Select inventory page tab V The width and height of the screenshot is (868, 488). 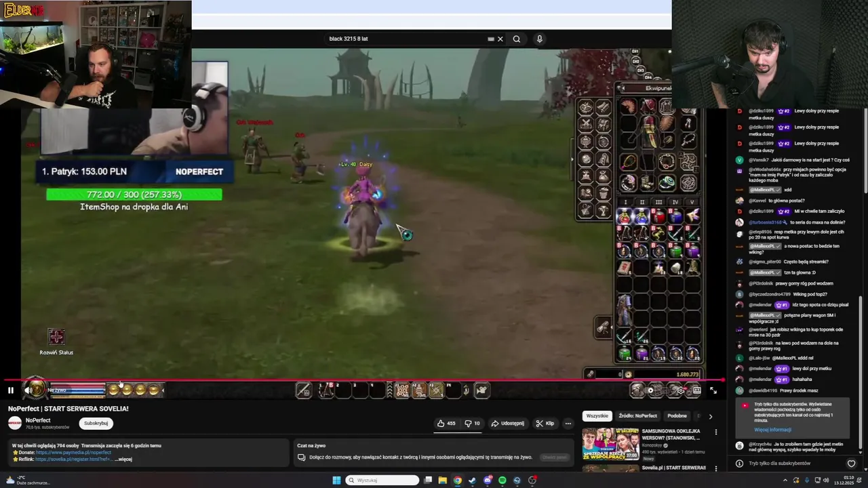[692, 202]
